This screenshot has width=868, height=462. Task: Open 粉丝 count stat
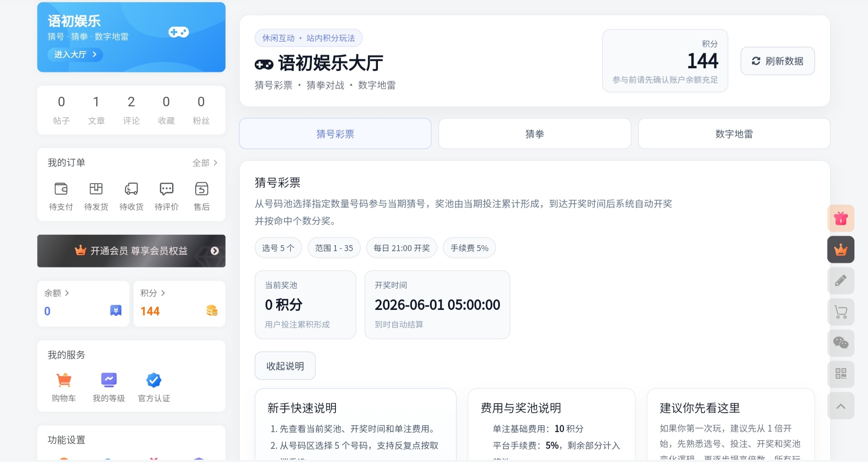201,110
